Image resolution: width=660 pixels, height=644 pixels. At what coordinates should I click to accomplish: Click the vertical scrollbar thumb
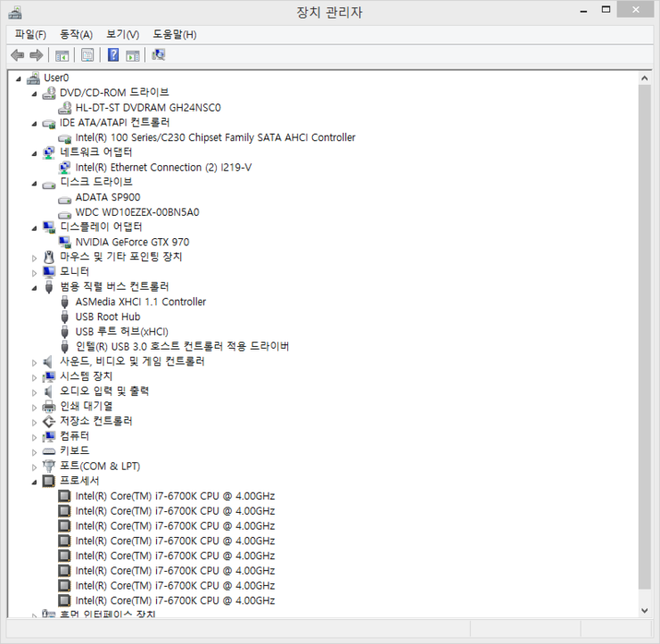click(645, 337)
